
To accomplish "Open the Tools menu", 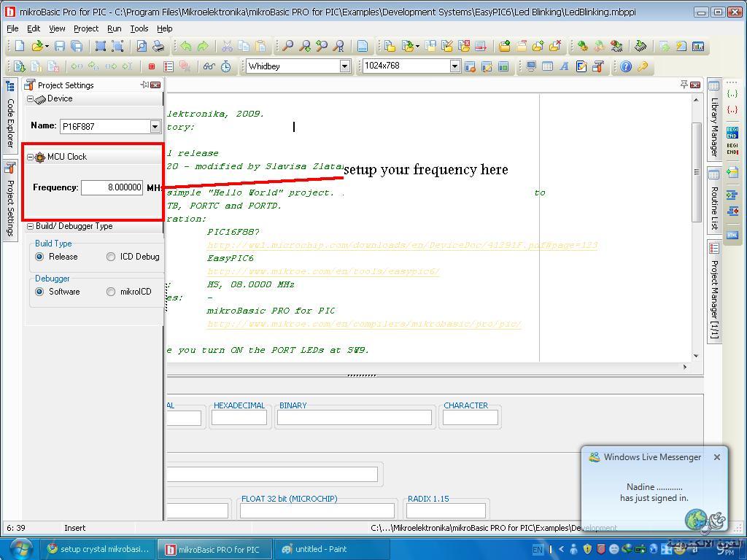I will 139,28.
